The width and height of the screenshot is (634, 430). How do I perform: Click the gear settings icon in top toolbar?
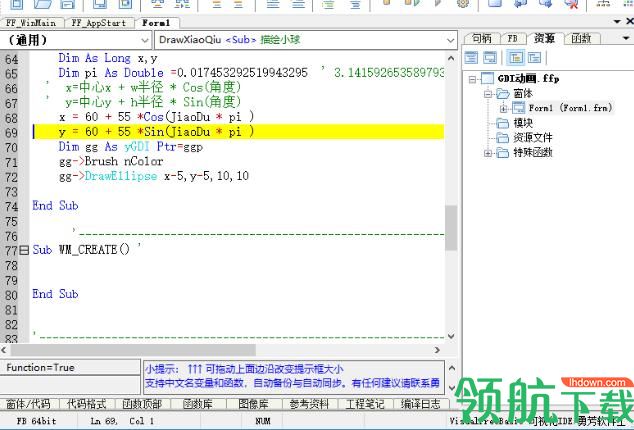(x=463, y=3)
